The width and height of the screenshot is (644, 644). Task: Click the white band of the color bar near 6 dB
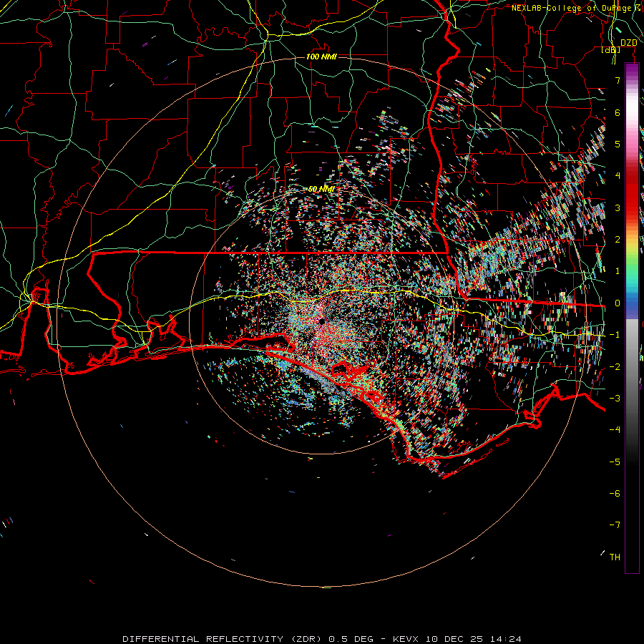point(632,107)
